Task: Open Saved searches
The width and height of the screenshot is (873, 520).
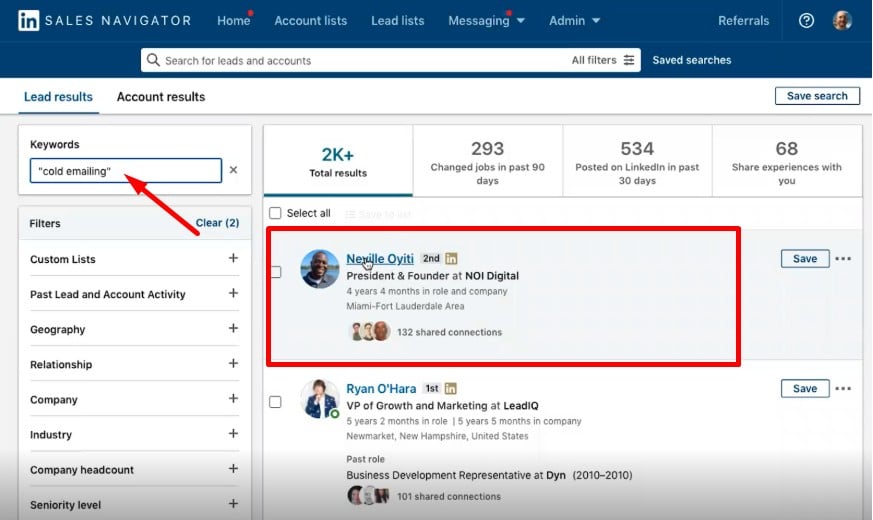Action: click(x=691, y=60)
